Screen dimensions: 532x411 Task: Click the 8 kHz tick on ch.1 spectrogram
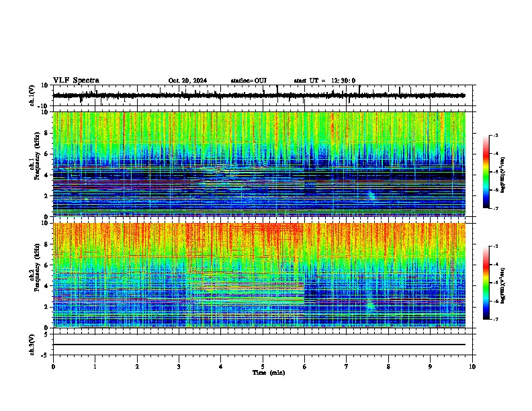tap(46, 133)
